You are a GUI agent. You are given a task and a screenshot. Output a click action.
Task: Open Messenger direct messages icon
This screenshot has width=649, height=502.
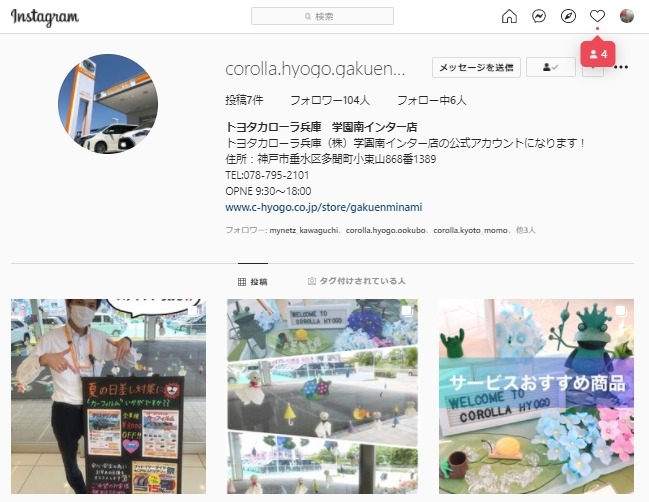coord(538,17)
